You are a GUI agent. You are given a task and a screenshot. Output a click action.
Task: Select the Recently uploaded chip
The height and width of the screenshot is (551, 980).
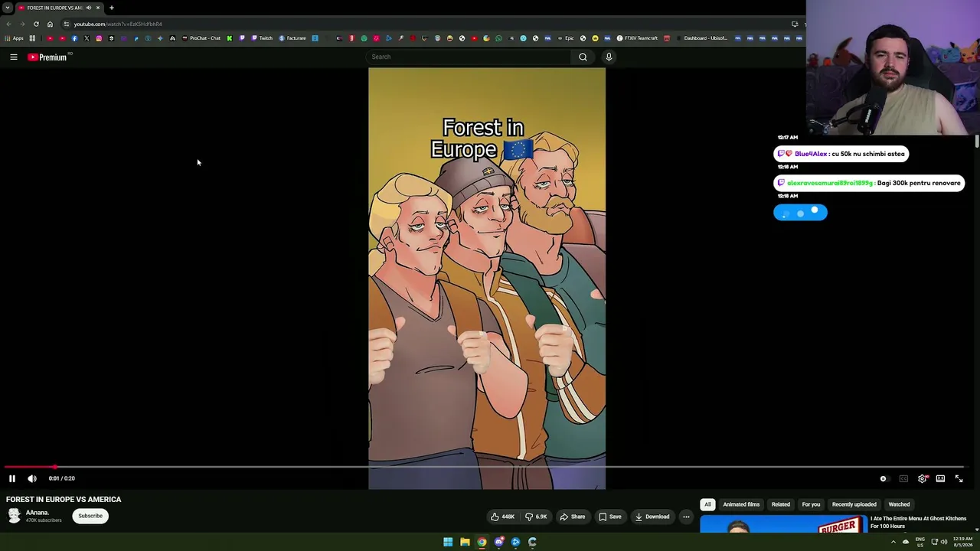point(854,504)
